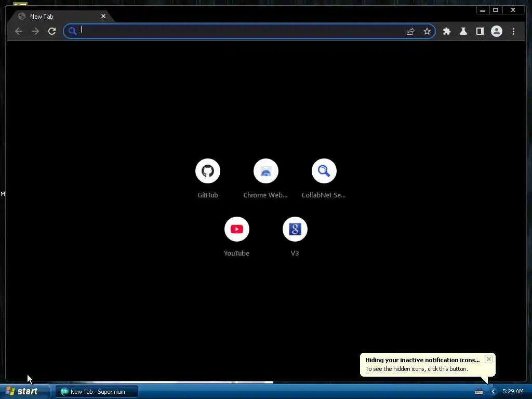532x399 pixels.
Task: Maximize the Supermium window
Action: click(x=495, y=10)
